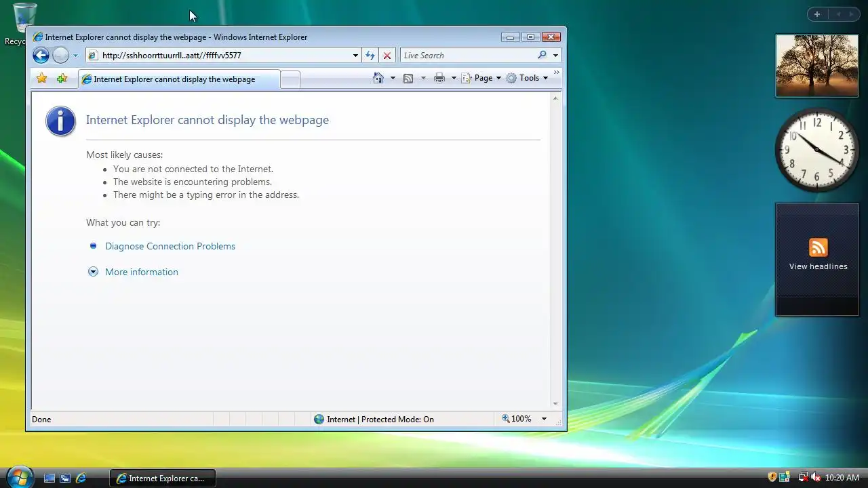The height and width of the screenshot is (488, 868).
Task: Click text 'There might be a typing error in the address.'
Action: [x=206, y=195]
